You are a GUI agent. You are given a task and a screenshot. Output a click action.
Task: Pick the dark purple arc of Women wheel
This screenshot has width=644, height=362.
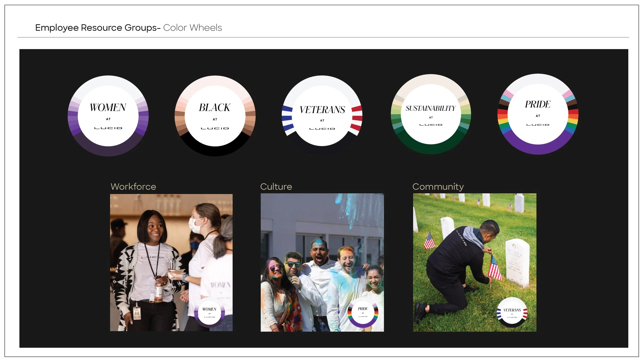pos(108,151)
